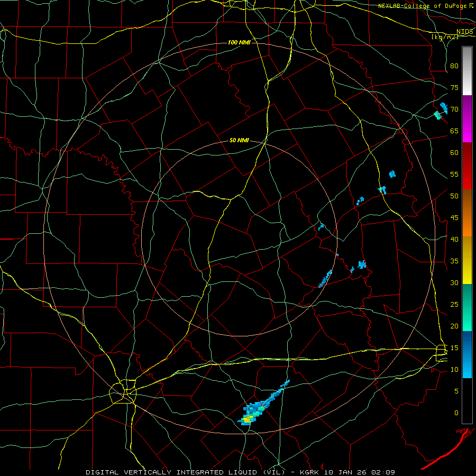Click the legend value "65"
The image size is (476, 476).
coord(454,131)
